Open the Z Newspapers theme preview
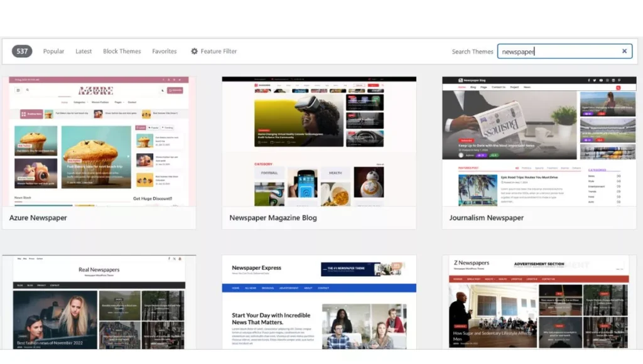 click(x=539, y=302)
